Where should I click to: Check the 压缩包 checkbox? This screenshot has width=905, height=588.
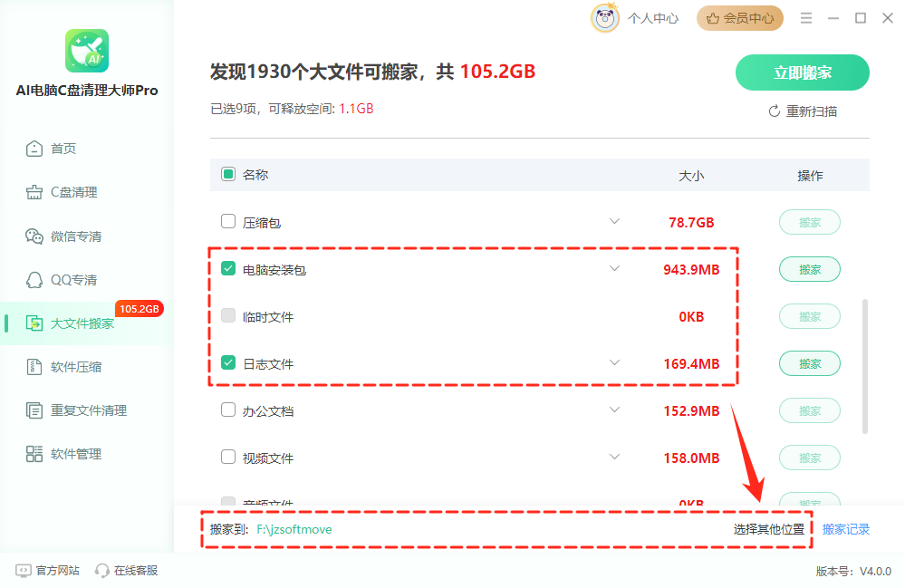pos(228,222)
